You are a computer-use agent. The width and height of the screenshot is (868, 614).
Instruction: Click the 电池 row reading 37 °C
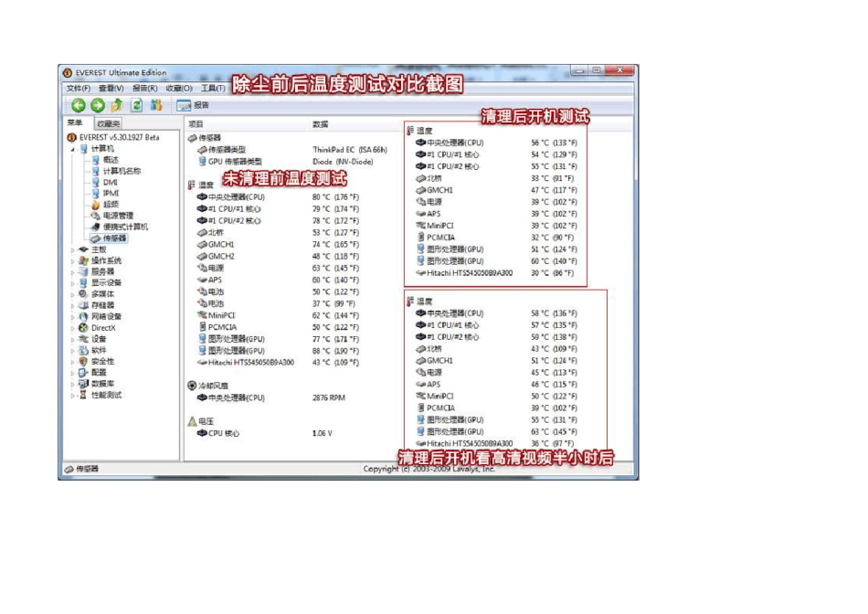(279, 303)
